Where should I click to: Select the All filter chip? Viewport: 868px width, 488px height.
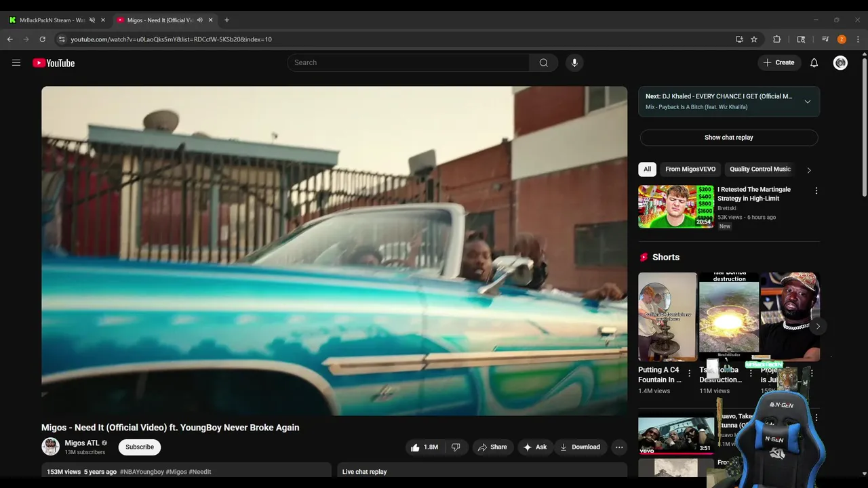click(648, 169)
